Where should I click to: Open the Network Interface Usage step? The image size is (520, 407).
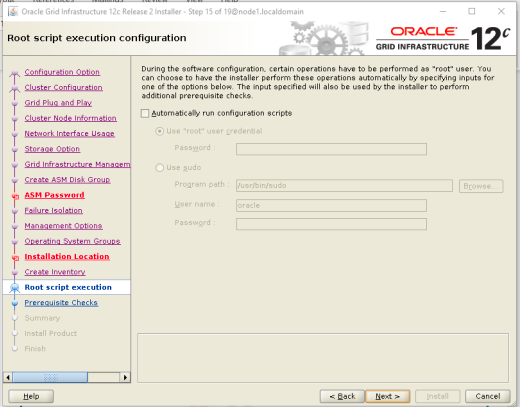click(69, 133)
